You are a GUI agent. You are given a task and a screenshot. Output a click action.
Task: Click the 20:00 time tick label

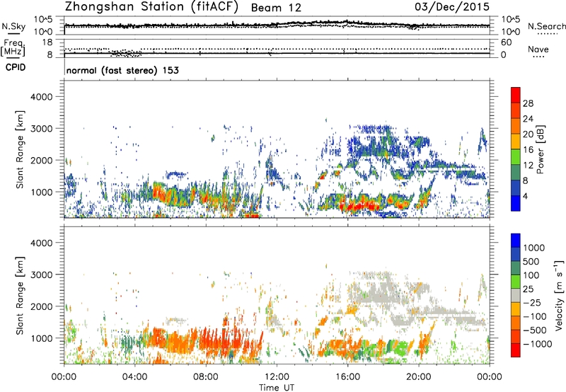pos(418,377)
